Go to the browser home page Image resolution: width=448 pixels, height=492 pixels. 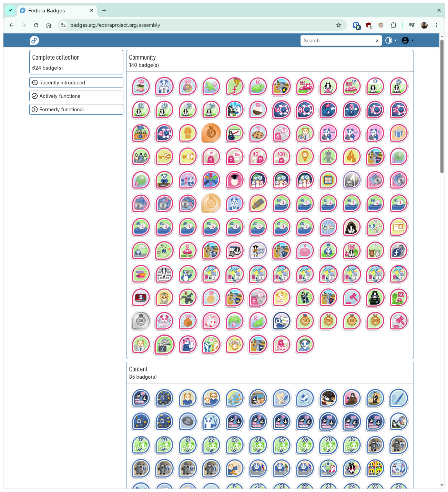click(x=49, y=25)
